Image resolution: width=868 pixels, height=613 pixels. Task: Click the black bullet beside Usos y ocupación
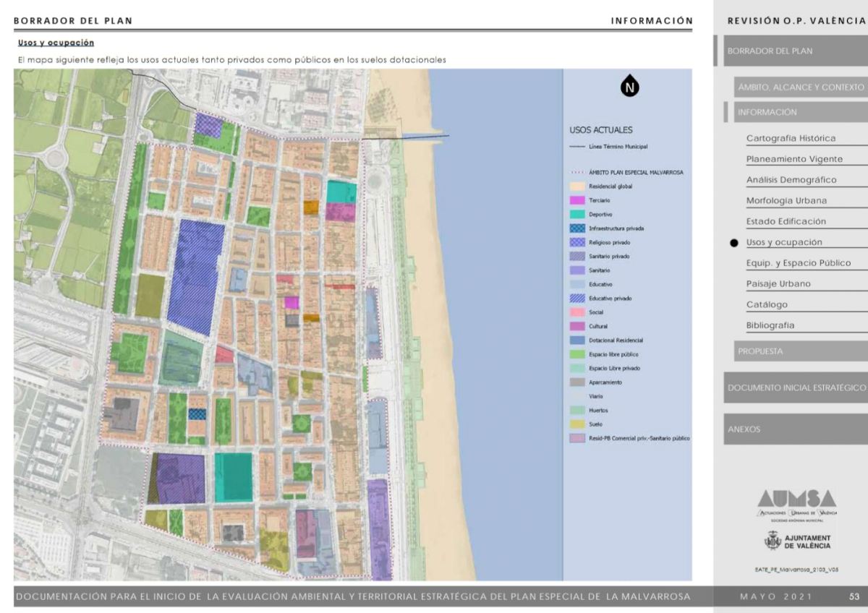733,243
